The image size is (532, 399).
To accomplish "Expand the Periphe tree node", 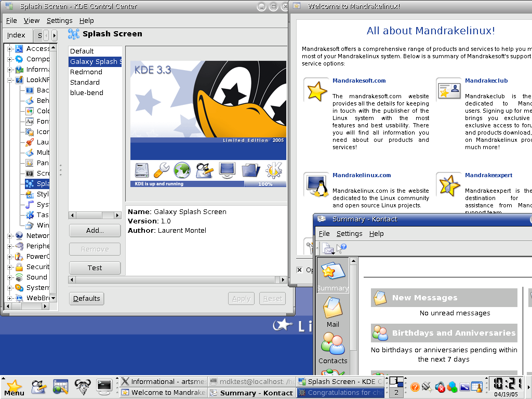I will tap(9, 246).
